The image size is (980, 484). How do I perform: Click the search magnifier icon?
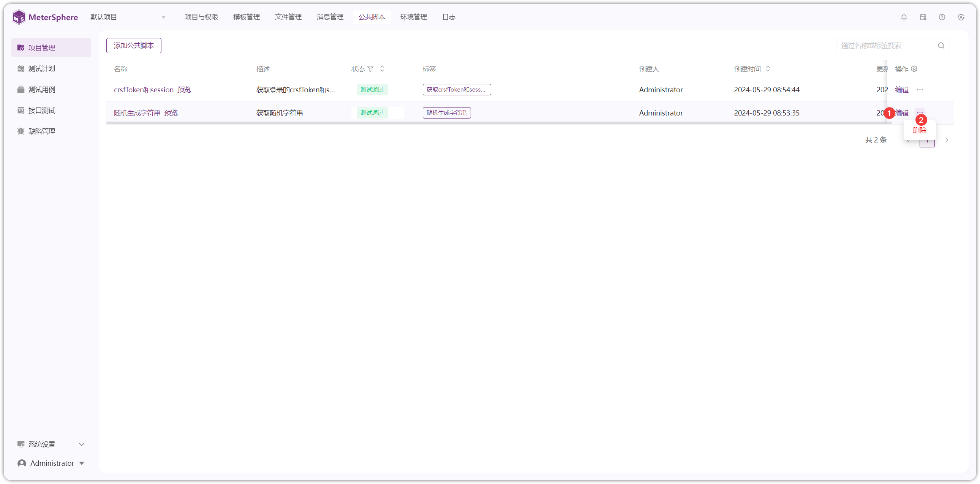point(941,46)
